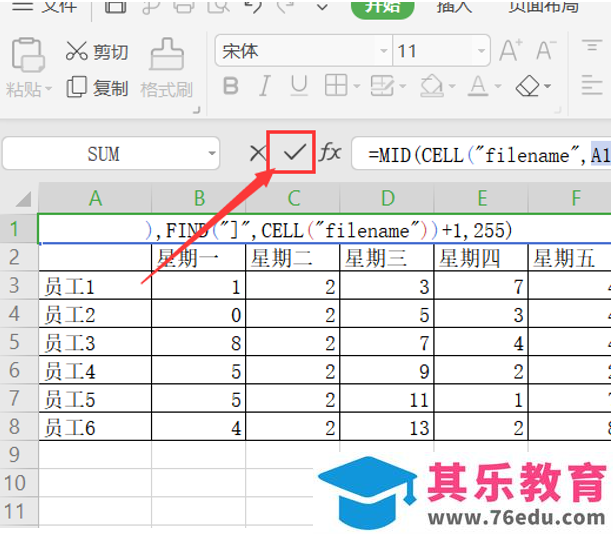
Task: Select column C header
Action: [x=293, y=198]
